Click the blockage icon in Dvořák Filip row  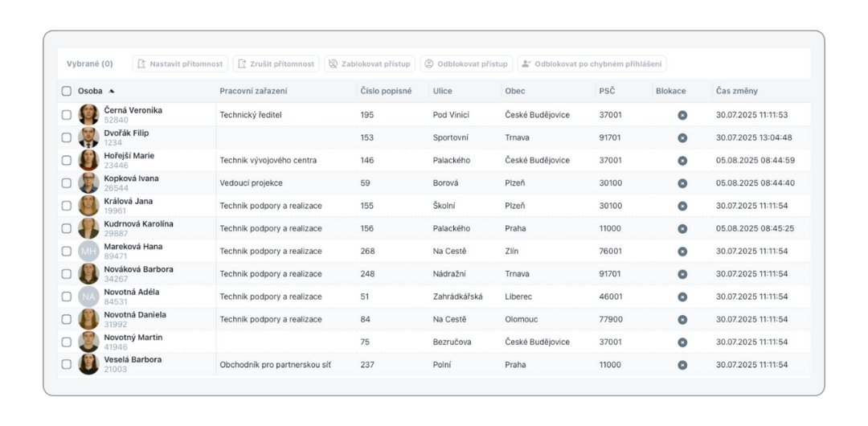click(682, 137)
